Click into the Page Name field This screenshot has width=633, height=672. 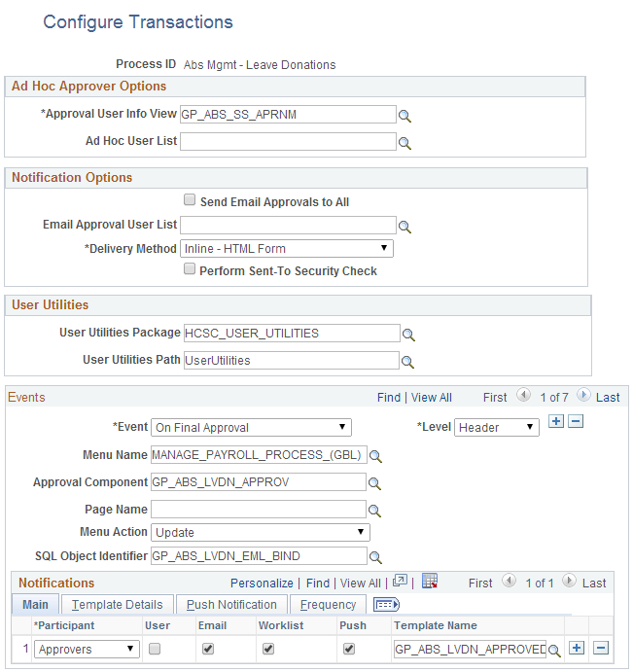[259, 510]
